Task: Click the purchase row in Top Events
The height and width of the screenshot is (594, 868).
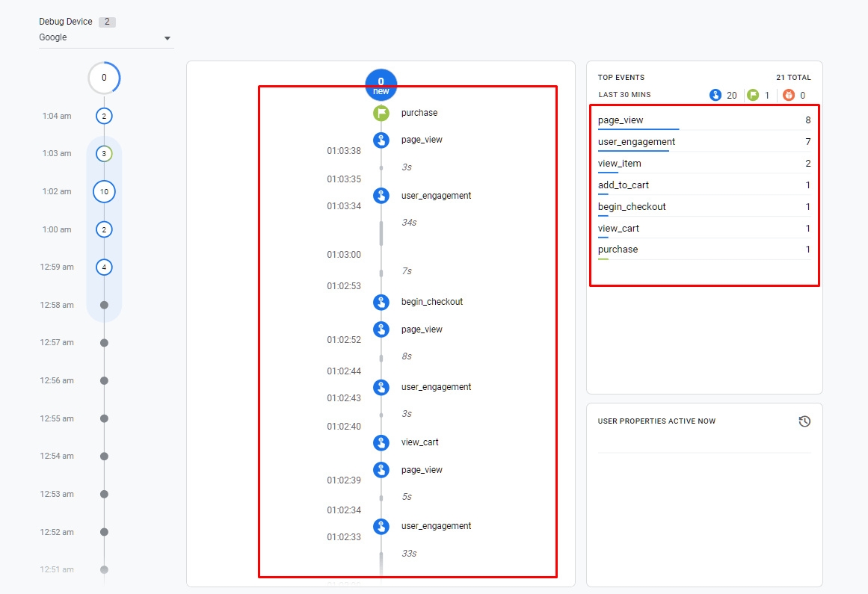Action: (x=618, y=250)
